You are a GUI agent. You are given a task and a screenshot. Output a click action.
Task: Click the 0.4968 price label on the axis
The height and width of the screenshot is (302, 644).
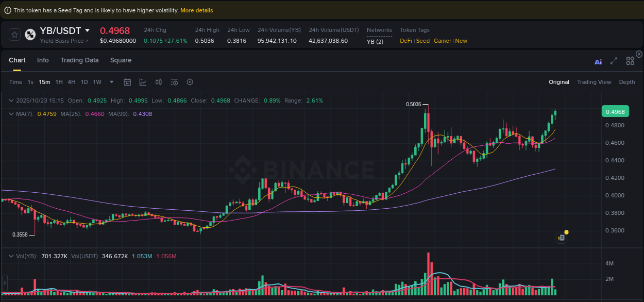click(x=615, y=111)
